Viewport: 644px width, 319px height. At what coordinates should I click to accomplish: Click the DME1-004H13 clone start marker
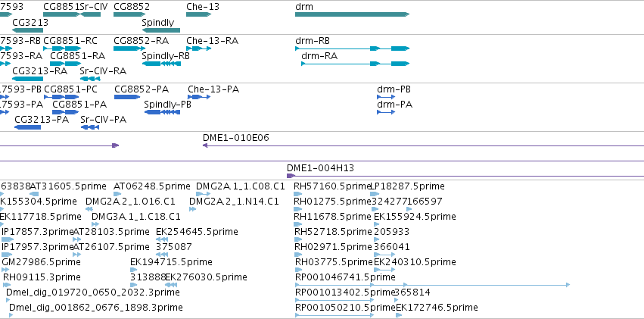[291, 176]
